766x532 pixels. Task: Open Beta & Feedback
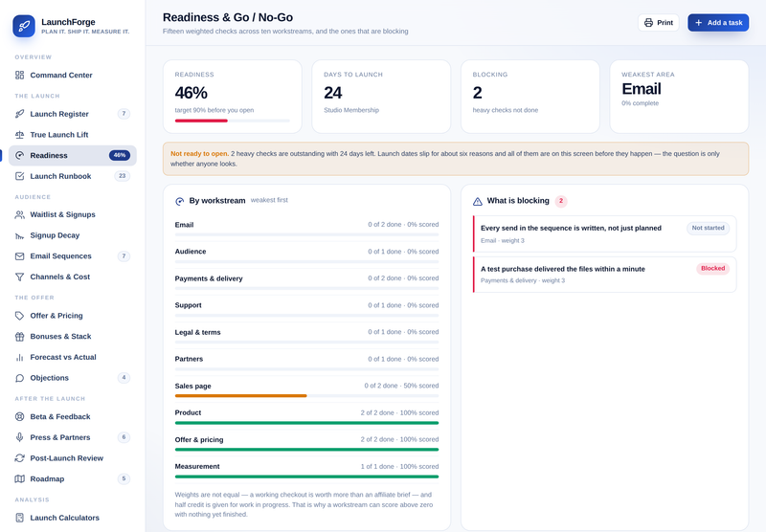(73, 417)
